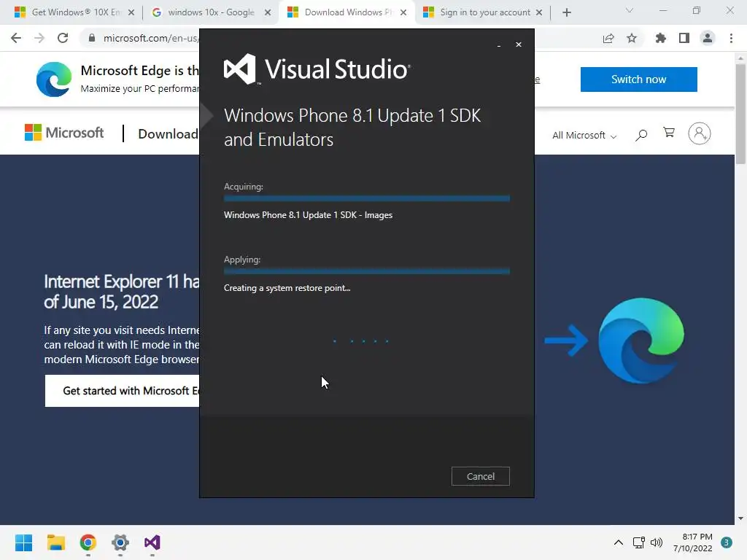Open the Microsoft logo home link
This screenshot has height=560, width=747.
(x=64, y=133)
